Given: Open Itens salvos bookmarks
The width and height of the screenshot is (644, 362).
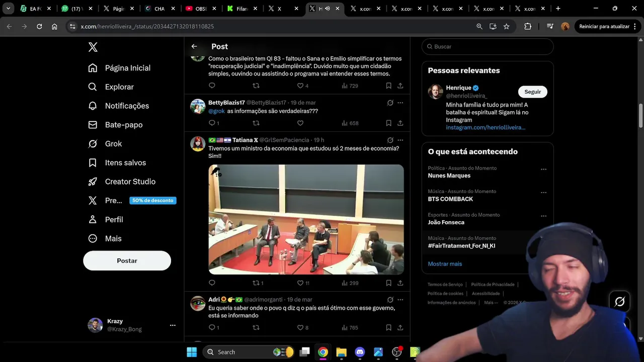Looking at the screenshot, I should [x=117, y=162].
